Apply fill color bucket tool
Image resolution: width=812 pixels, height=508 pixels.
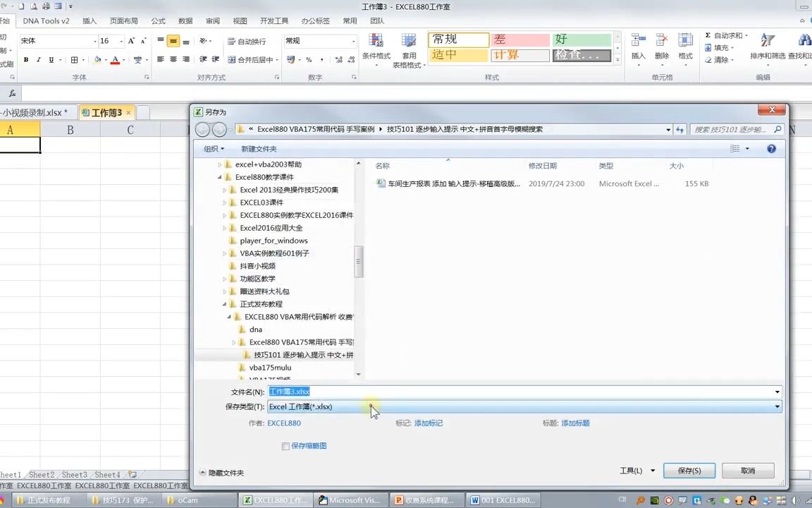pos(97,59)
